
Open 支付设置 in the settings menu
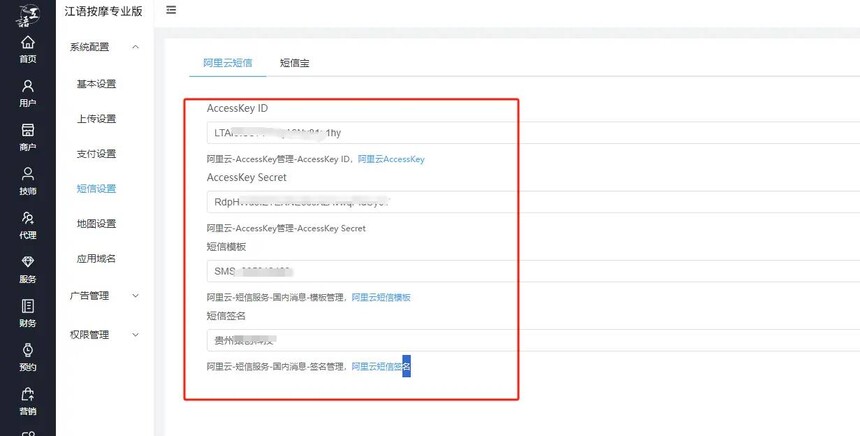96,154
